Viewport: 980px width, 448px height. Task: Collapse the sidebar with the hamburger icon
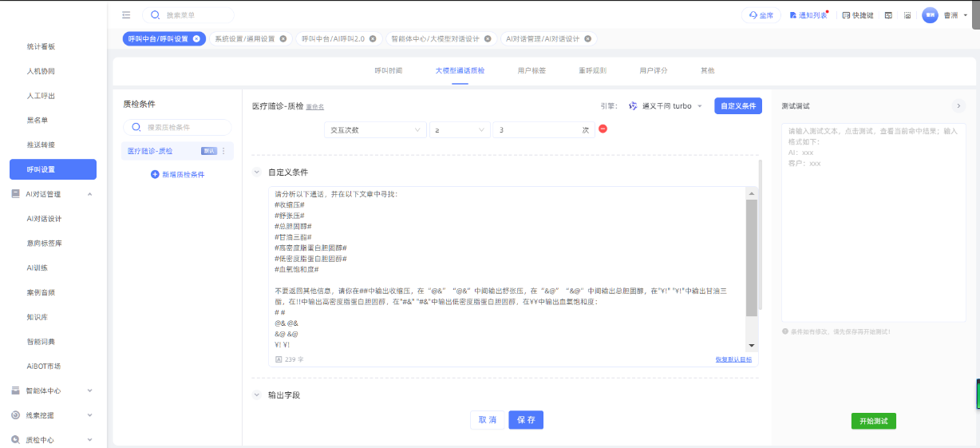(126, 15)
